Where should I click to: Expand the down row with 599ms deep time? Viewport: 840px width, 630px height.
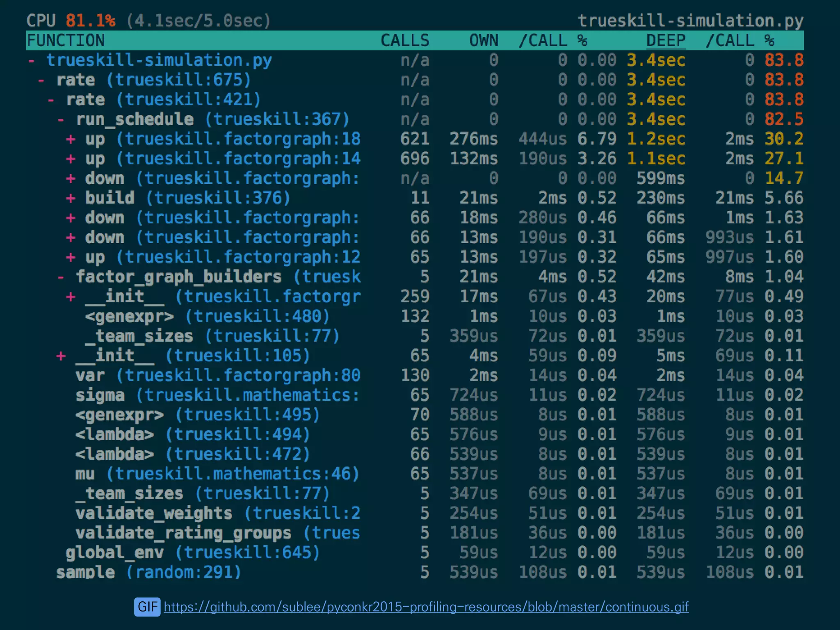71,179
